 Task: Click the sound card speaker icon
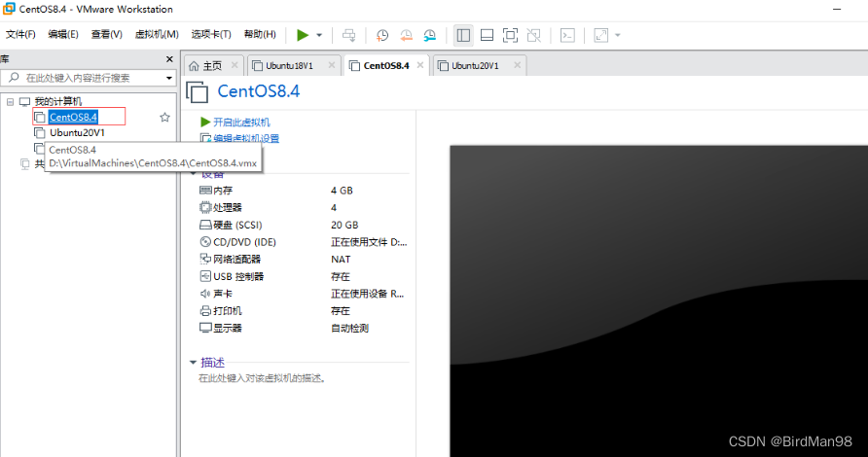pos(204,294)
